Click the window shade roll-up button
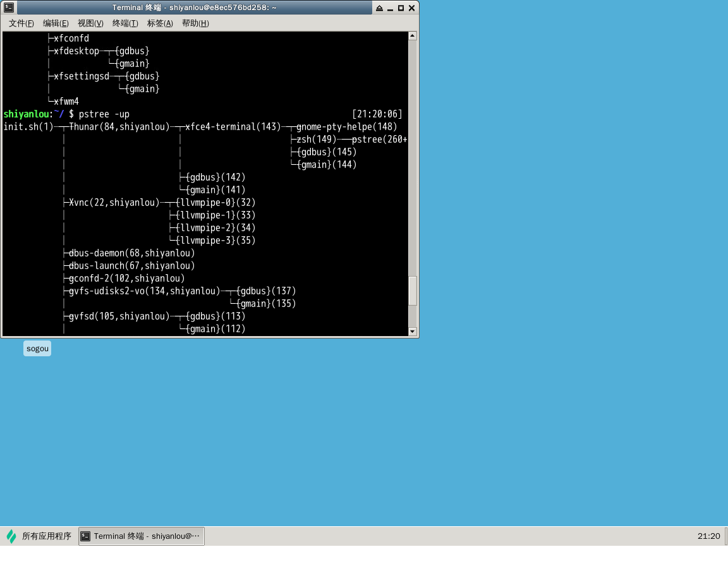This screenshot has width=728, height=566. click(380, 7)
